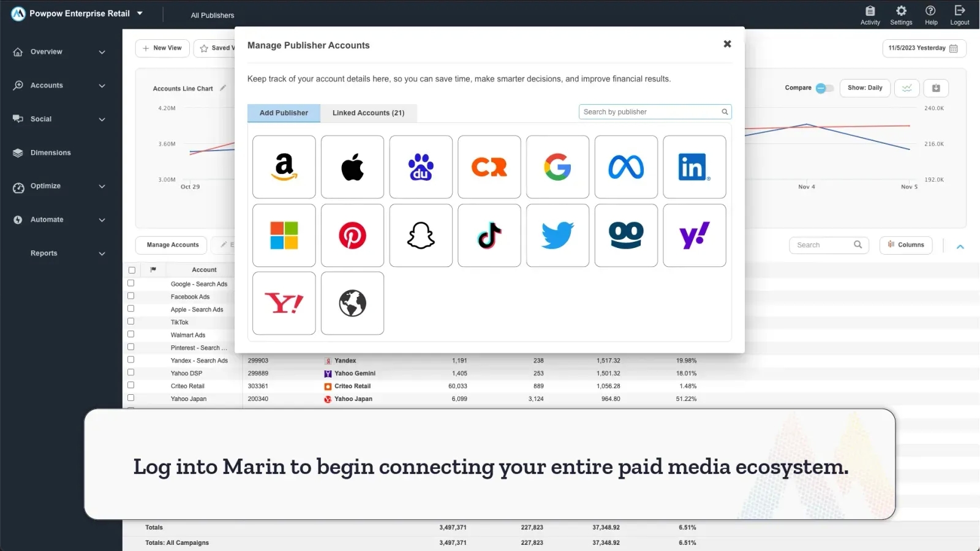Image resolution: width=980 pixels, height=551 pixels.
Task: Tick the select-all accounts checkbox
Action: pos(131,269)
